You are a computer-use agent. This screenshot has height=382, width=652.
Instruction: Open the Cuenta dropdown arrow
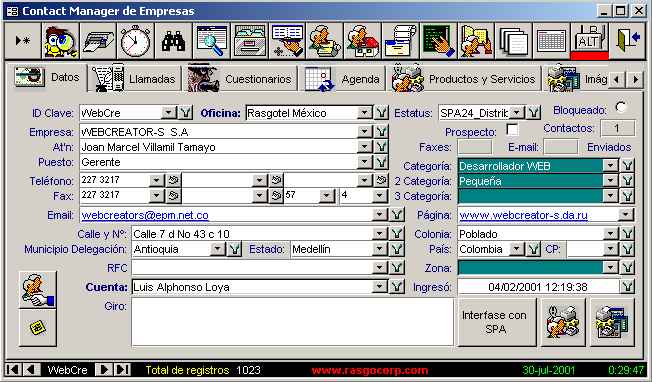pos(379,286)
